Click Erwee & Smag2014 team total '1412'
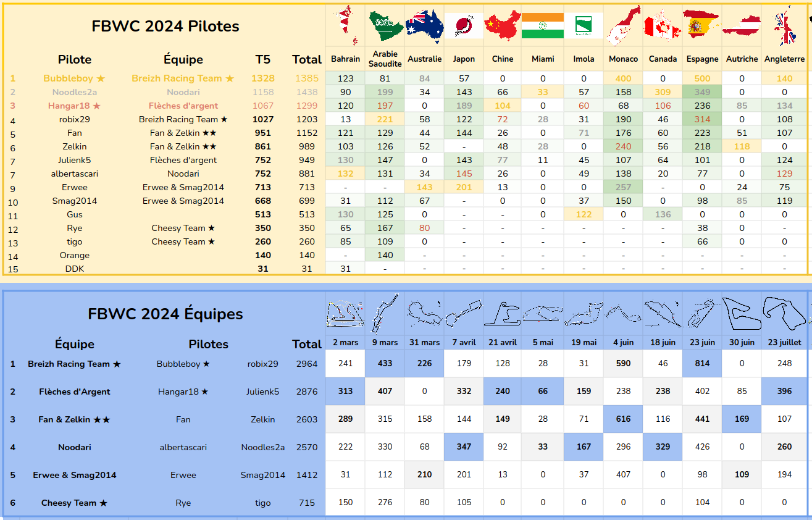 click(306, 475)
